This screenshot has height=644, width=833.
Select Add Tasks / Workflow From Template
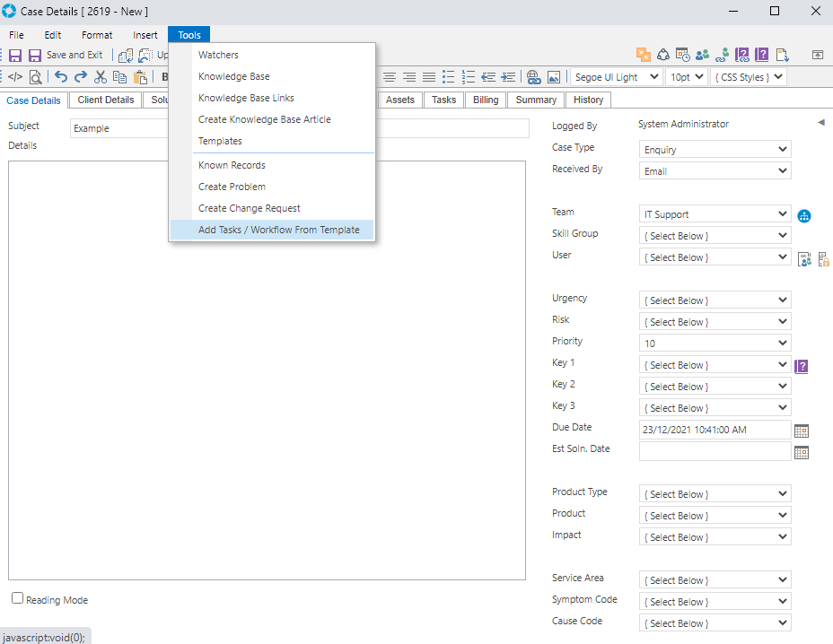(x=278, y=230)
